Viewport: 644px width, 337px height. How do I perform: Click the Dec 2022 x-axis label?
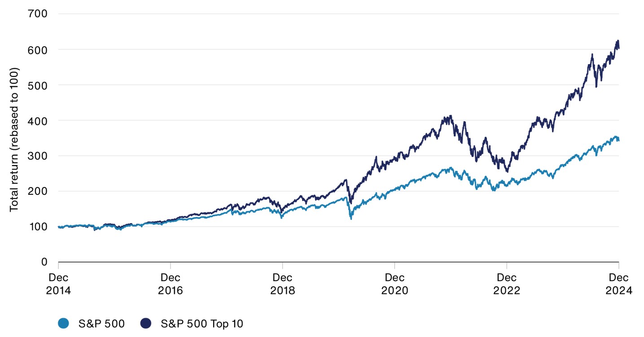point(506,284)
